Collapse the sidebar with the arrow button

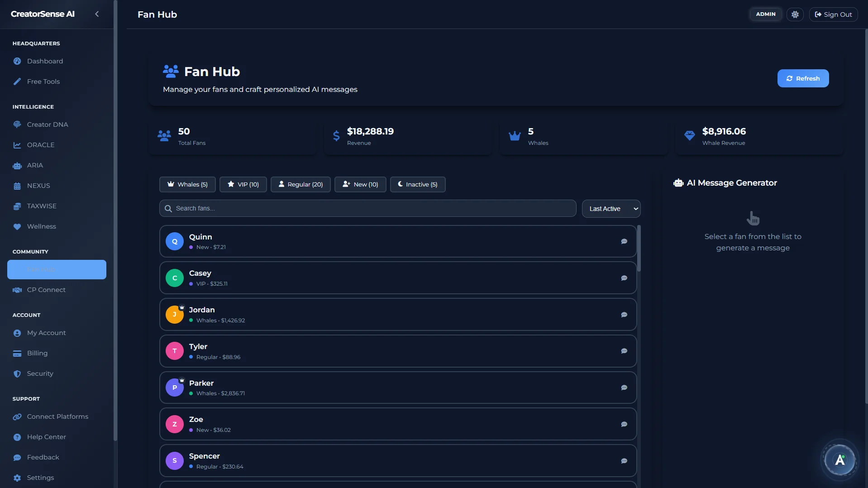[97, 14]
